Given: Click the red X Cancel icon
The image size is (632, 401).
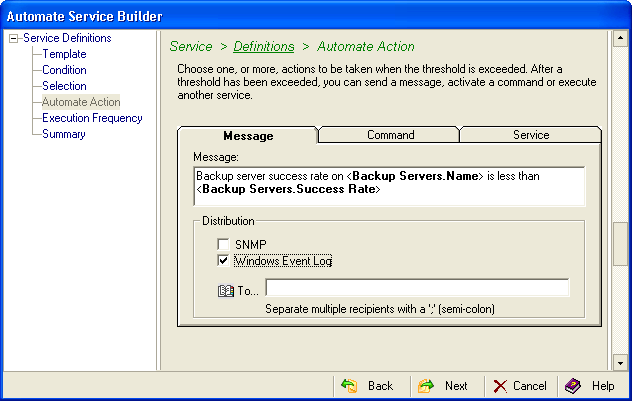Looking at the screenshot, I should [x=500, y=386].
